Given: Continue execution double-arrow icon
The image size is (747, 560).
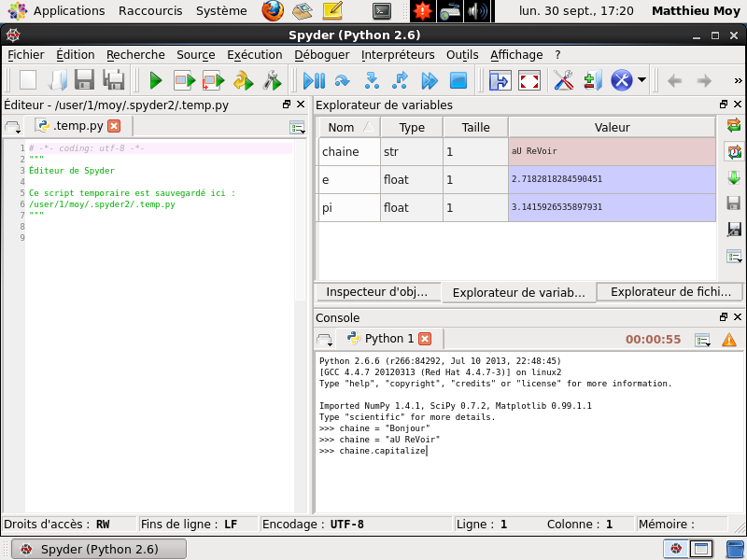Looking at the screenshot, I should coord(430,80).
